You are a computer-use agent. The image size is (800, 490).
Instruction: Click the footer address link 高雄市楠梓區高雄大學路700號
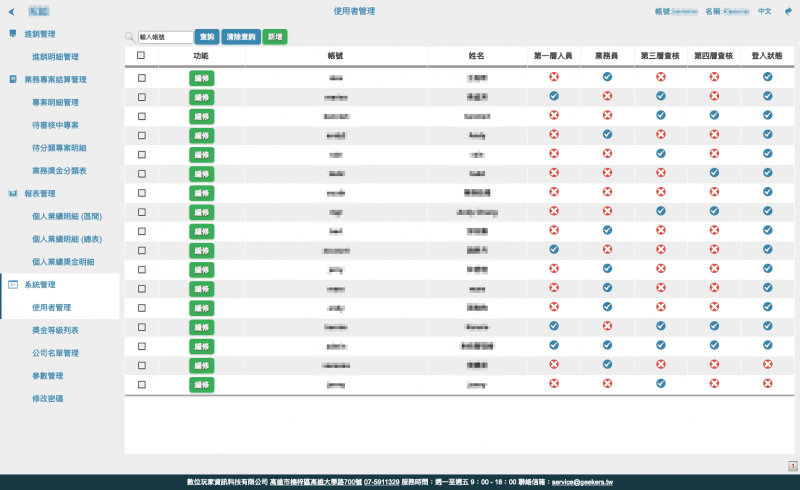tap(316, 482)
